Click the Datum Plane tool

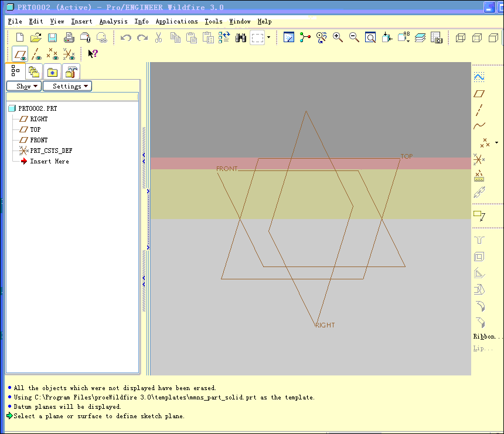pos(479,94)
